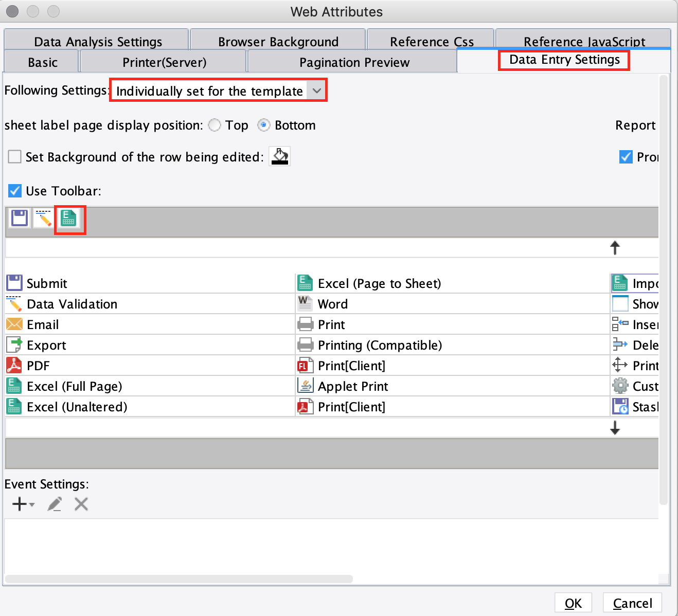Click the Data Validation pencil icon

point(14,303)
